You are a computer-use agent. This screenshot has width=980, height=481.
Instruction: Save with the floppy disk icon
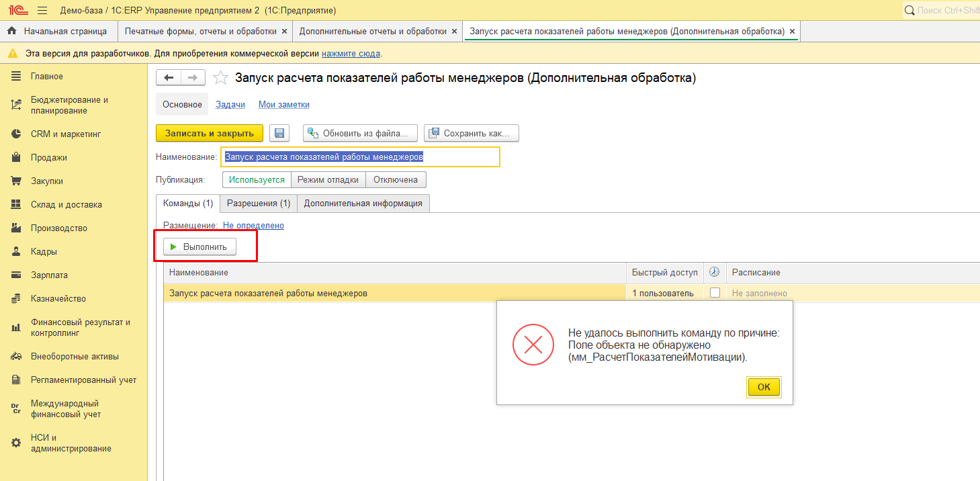[279, 133]
